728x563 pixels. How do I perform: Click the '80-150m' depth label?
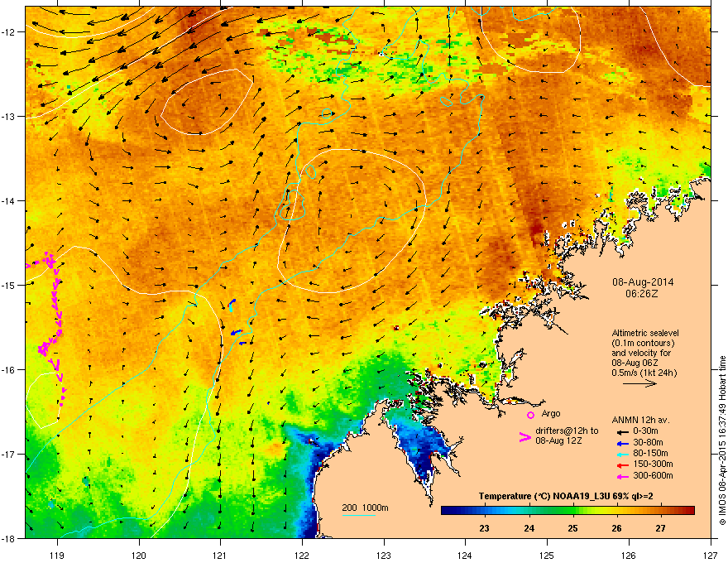pyautogui.click(x=650, y=453)
